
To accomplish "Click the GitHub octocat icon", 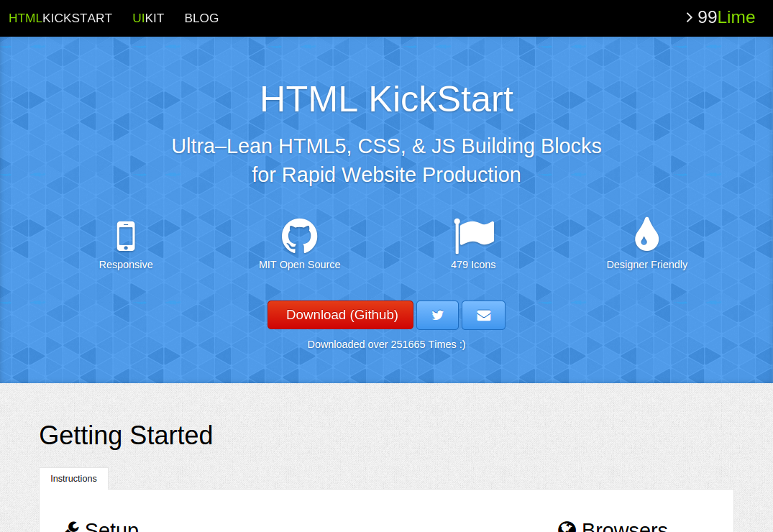I will tap(299, 236).
